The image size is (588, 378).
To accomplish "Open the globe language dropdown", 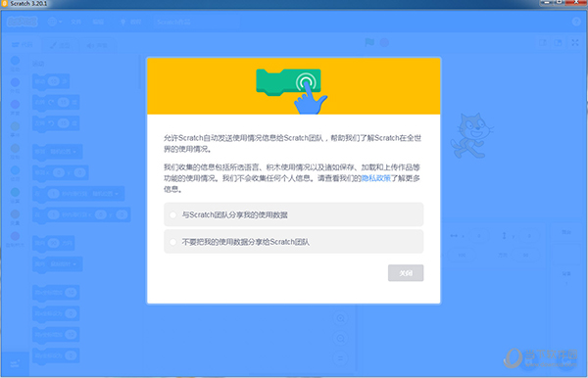I will [x=55, y=22].
